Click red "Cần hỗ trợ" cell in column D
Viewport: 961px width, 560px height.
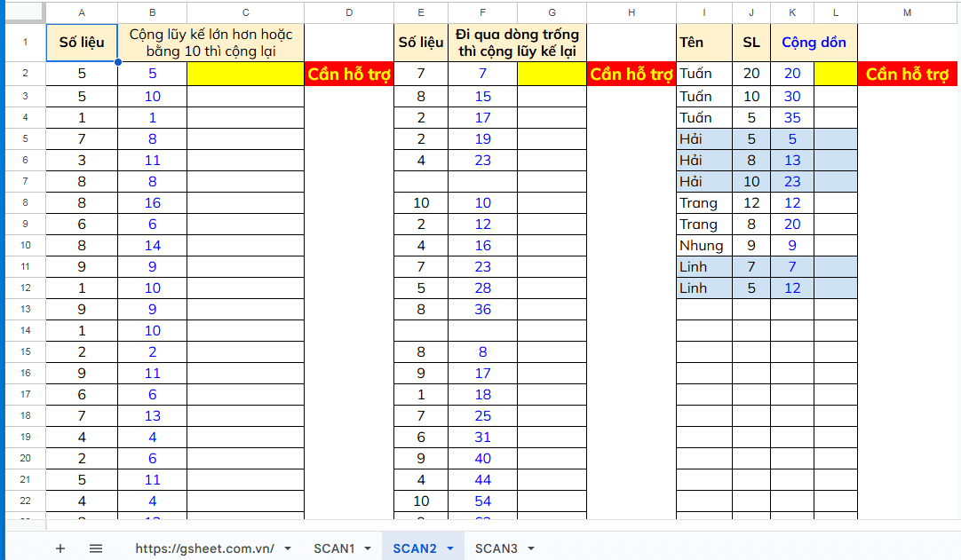[349, 75]
